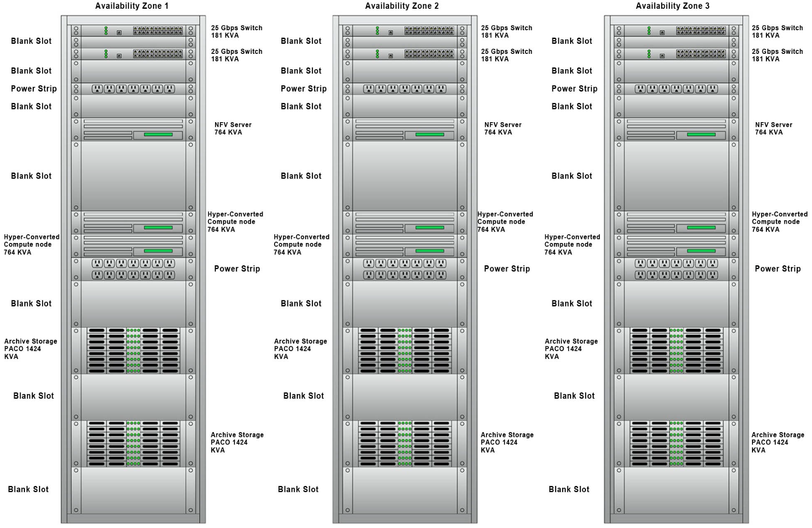
Task: Select the NFV Server unit in Zone 1 rack
Action: pos(133,130)
